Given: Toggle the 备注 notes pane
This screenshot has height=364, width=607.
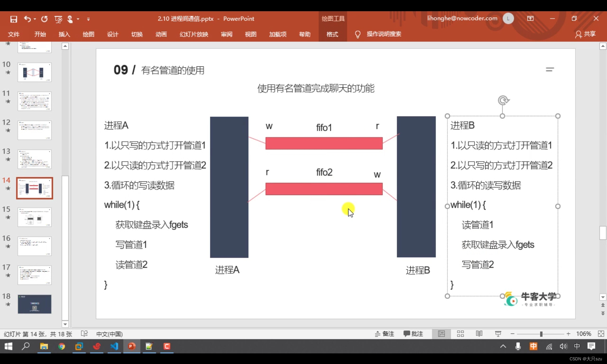Looking at the screenshot, I should [x=384, y=334].
